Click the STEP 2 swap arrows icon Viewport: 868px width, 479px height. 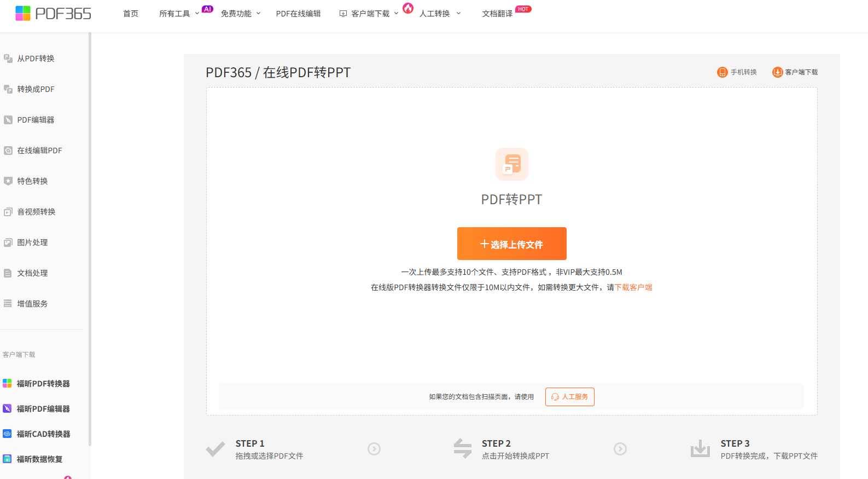tap(463, 449)
